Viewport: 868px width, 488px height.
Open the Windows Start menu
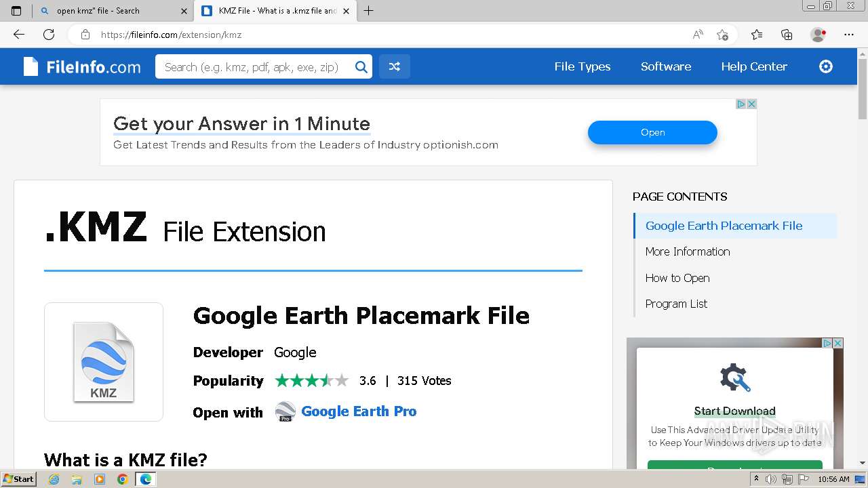(x=18, y=479)
